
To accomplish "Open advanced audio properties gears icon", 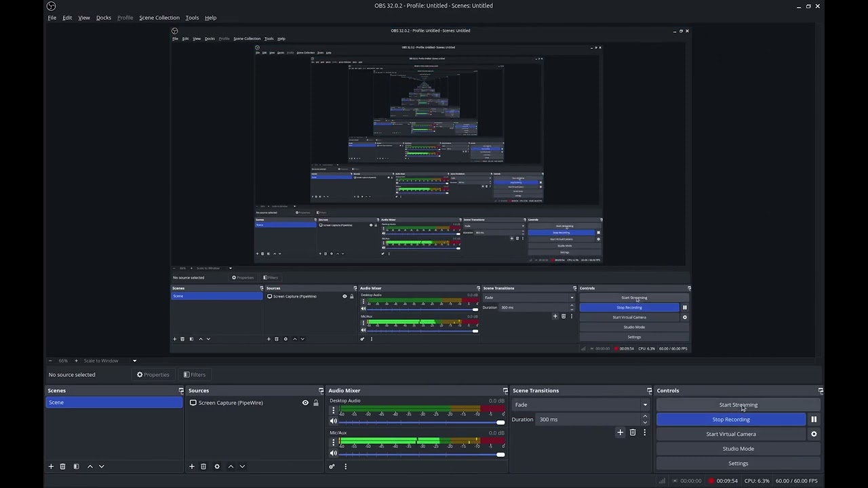I will pos(332,466).
